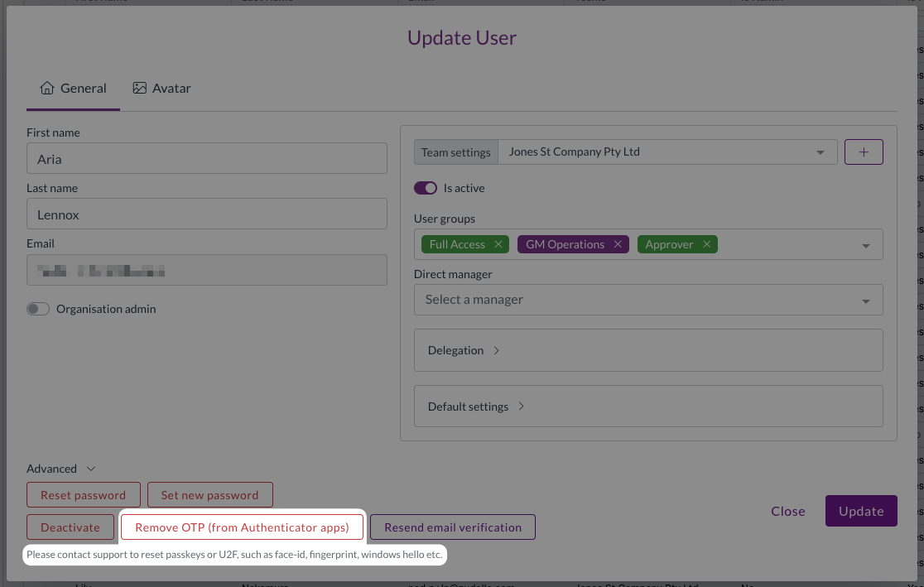Open the User groups dropdown arrow
Screen dimensions: 924x587
[x=866, y=245]
